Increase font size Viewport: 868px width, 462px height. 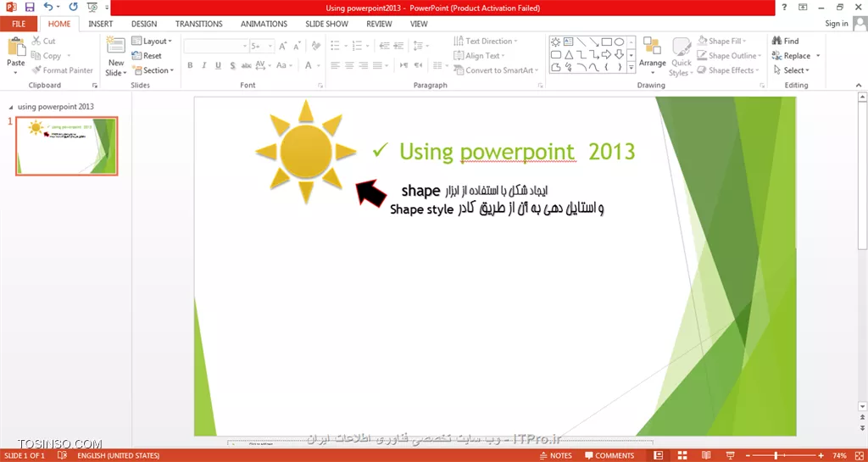point(283,46)
